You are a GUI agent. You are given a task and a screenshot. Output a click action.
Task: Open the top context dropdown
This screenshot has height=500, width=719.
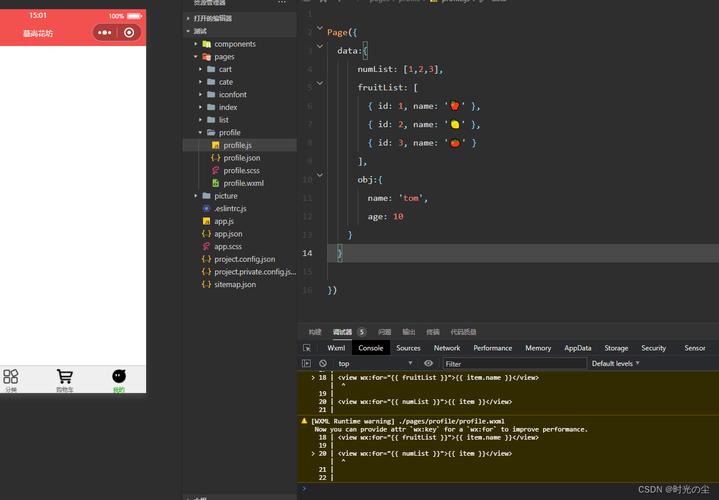pyautogui.click(x=375, y=364)
